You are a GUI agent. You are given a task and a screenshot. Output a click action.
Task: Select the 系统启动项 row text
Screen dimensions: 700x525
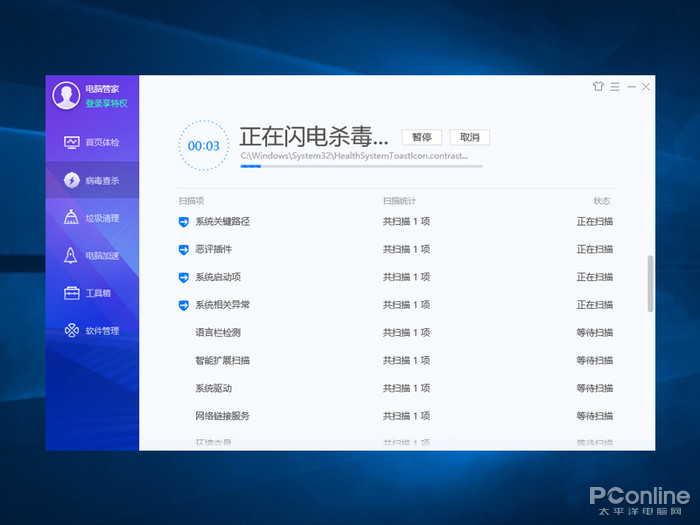pyautogui.click(x=218, y=277)
